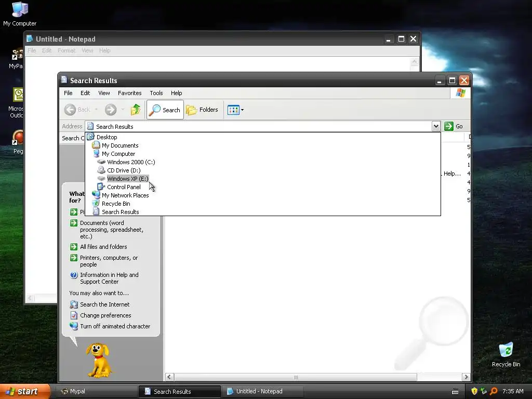Toggle the Folders pane button
This screenshot has width=532, height=399.
(x=202, y=110)
